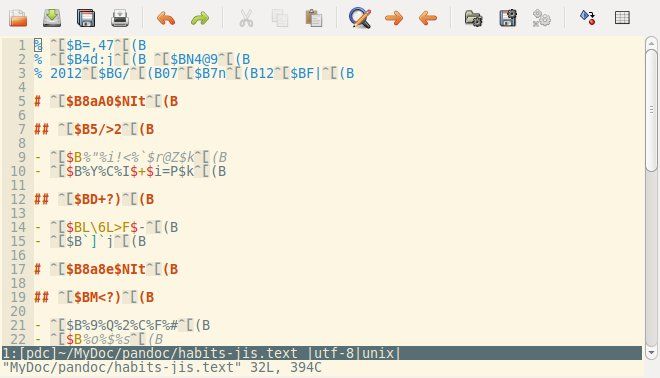
Task: Cut selection with the scissors icon
Action: [x=246, y=18]
